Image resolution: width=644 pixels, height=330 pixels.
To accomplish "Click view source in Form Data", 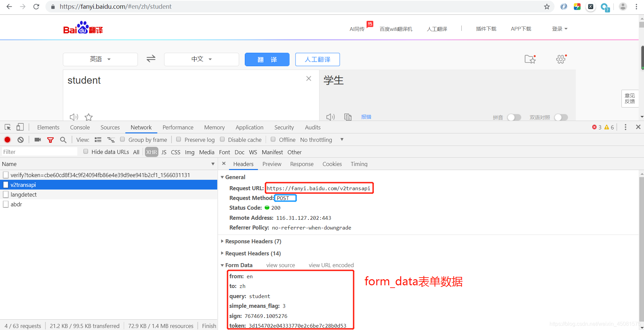I will (x=280, y=265).
